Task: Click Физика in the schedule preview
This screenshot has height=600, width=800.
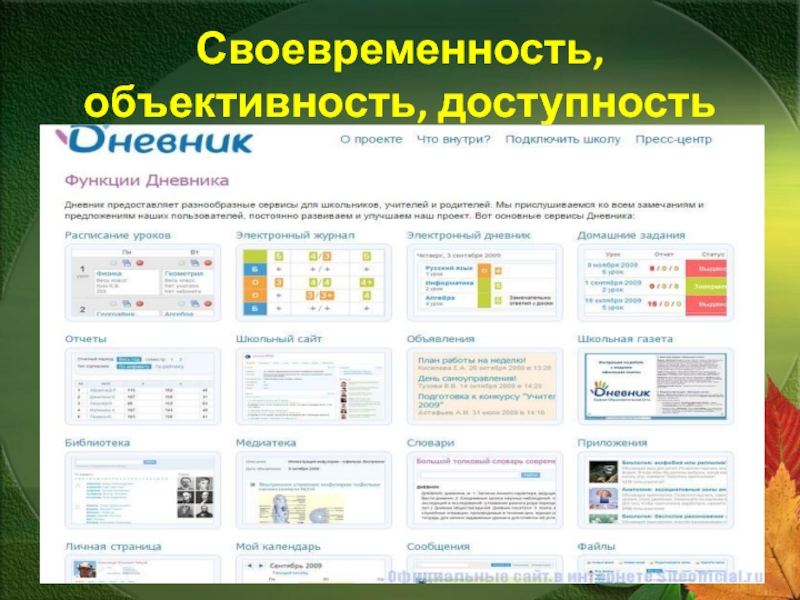Action: [x=109, y=273]
